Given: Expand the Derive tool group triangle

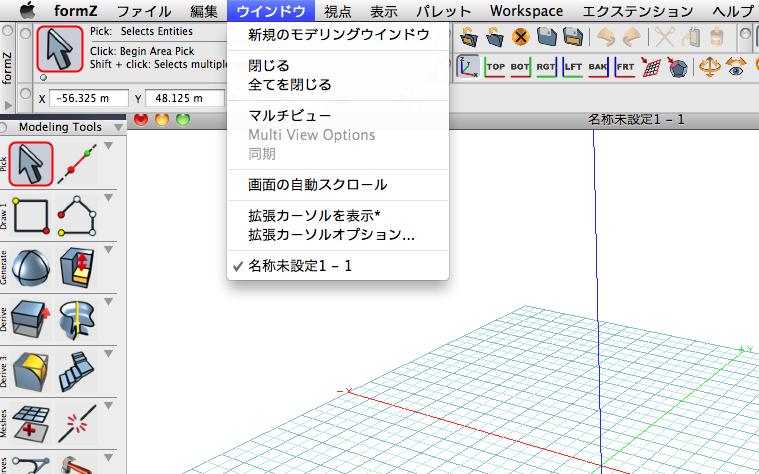Looking at the screenshot, I should coord(108,302).
